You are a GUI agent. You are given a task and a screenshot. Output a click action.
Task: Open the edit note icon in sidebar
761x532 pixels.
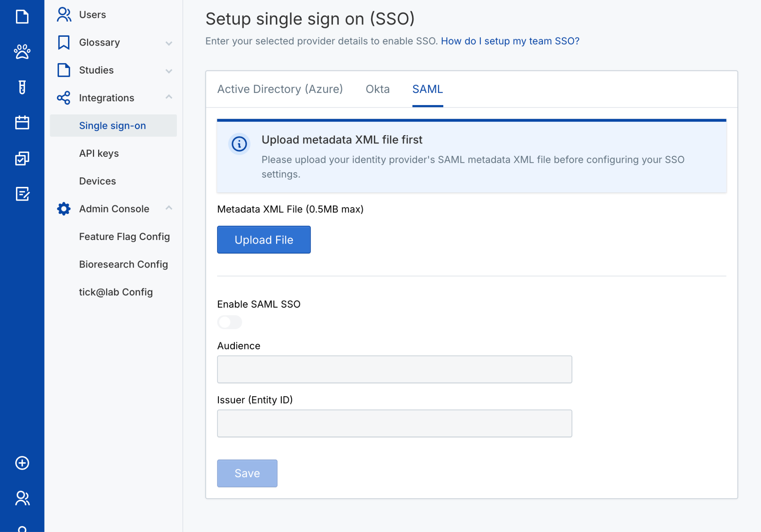pyautogui.click(x=22, y=194)
